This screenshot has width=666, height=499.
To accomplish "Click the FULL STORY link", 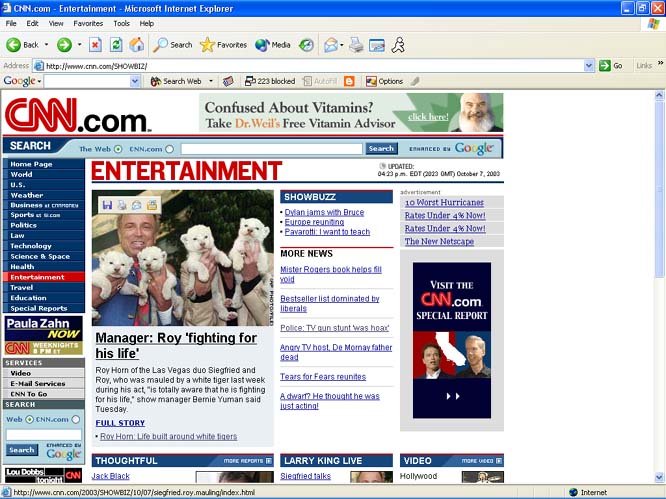I will pyautogui.click(x=120, y=422).
